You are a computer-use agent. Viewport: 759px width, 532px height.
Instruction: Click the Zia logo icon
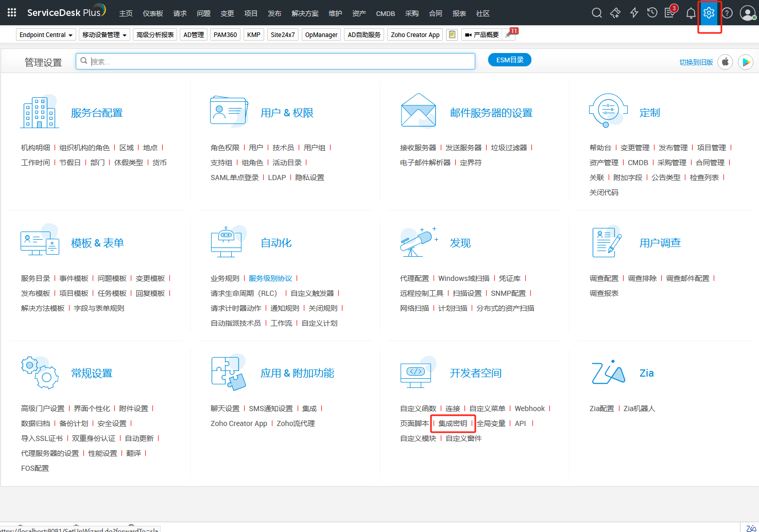(x=608, y=372)
